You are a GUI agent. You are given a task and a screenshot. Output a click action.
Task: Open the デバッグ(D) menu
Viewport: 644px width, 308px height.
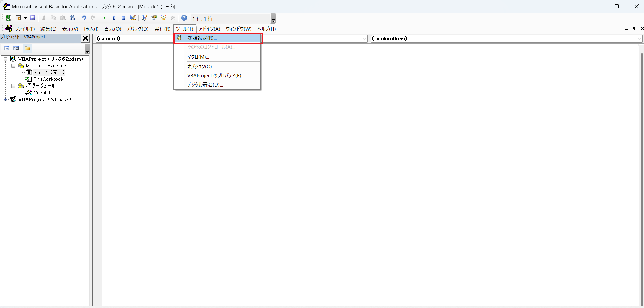point(137,29)
